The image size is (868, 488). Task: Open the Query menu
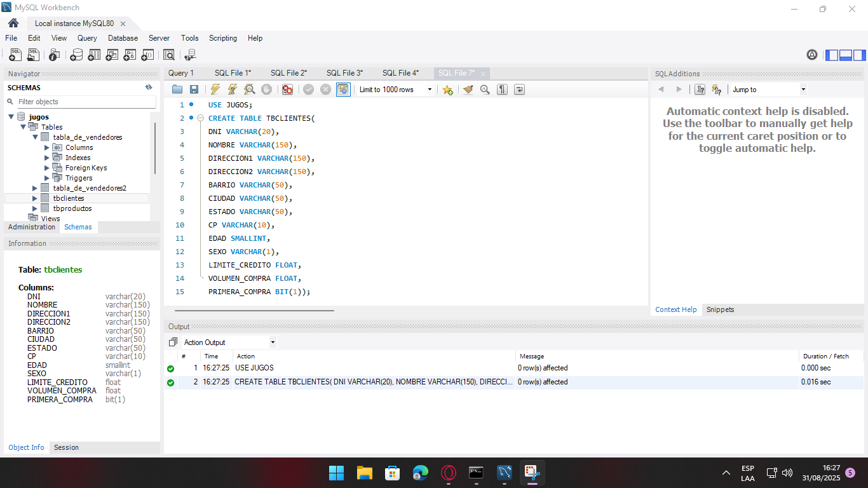coord(87,38)
